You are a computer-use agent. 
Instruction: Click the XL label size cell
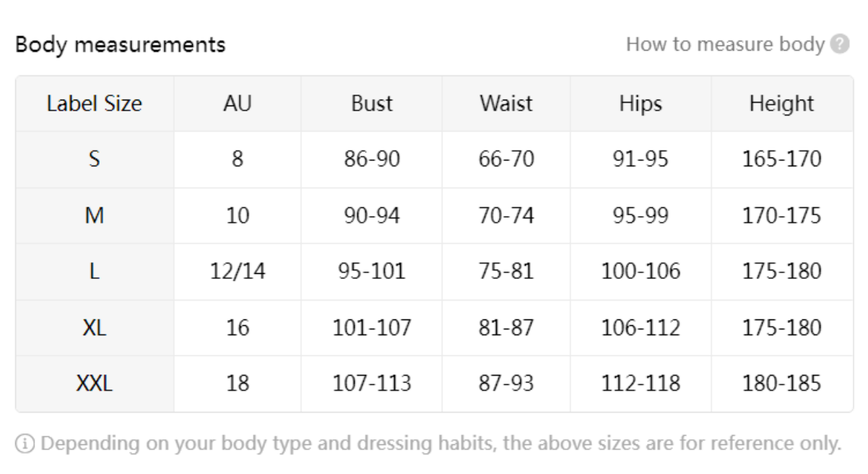(x=95, y=327)
